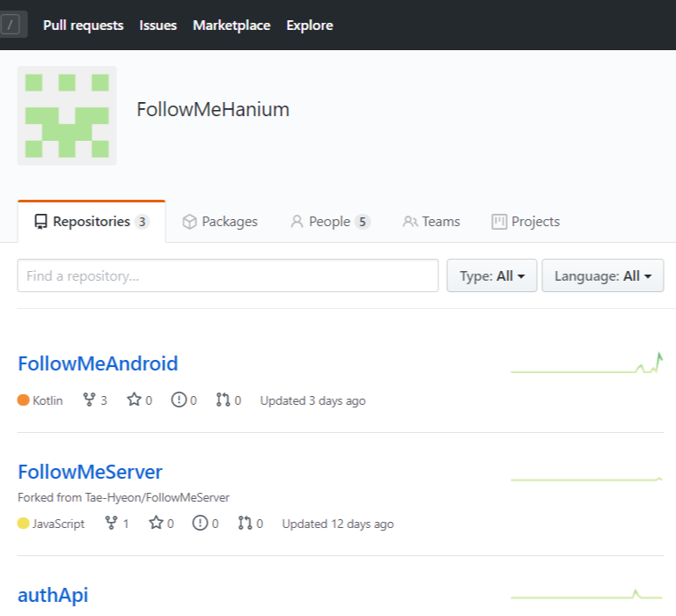Open the authApi repository
Screen dimensions: 676x616
[53, 595]
